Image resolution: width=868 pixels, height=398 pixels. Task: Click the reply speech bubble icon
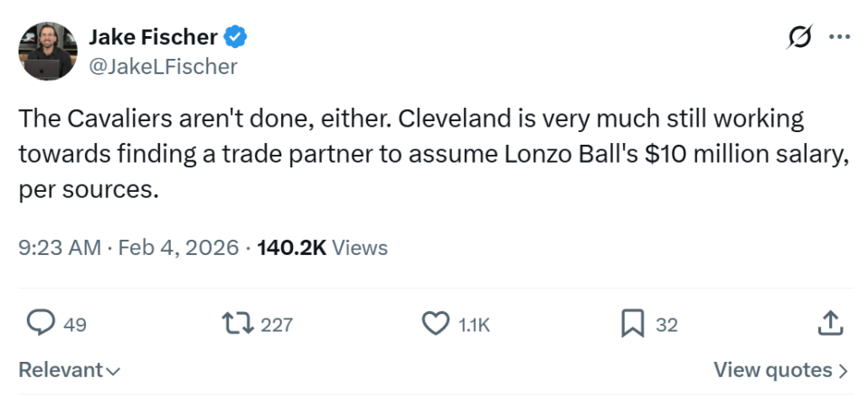(x=41, y=323)
